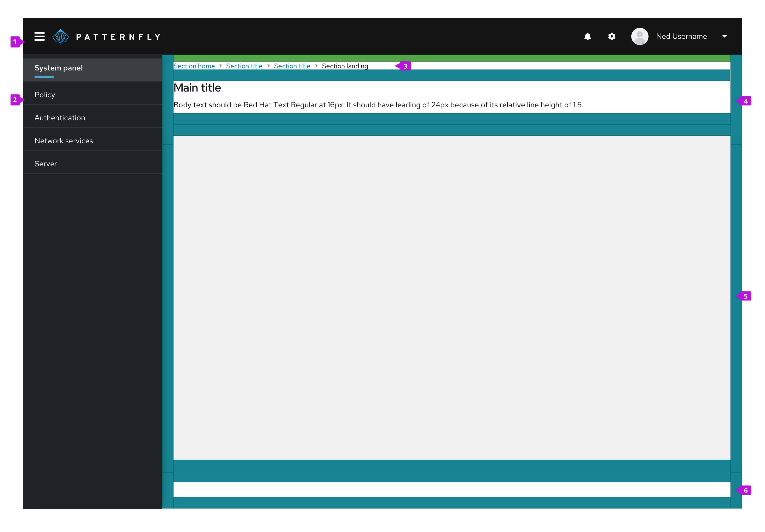The height and width of the screenshot is (532, 765).
Task: Select Server in the sidebar
Action: coord(92,164)
